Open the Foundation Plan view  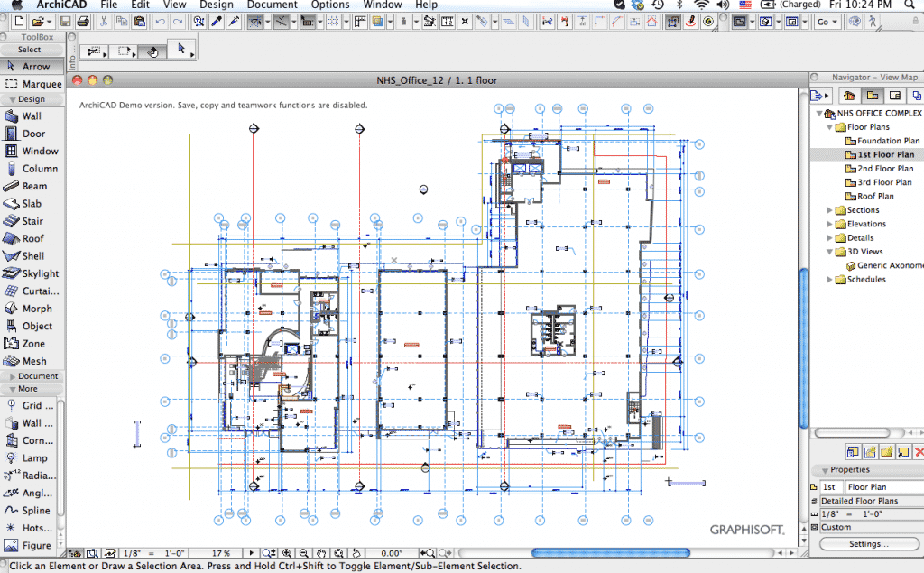click(x=882, y=141)
